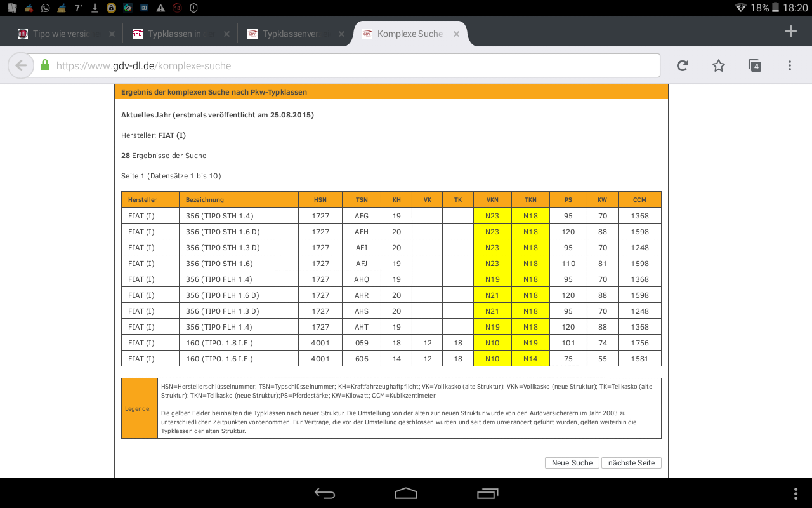
Task: Close the 'Komplexe Suche' tab
Action: tap(455, 34)
